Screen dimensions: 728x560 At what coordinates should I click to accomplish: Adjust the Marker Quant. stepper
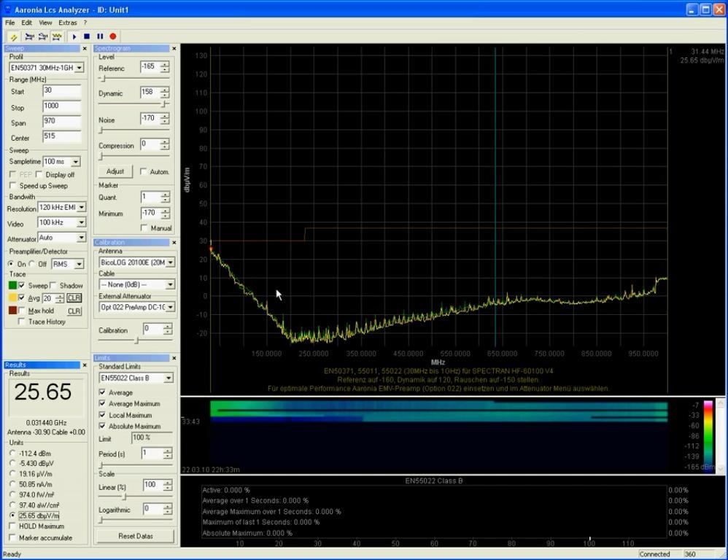click(166, 197)
